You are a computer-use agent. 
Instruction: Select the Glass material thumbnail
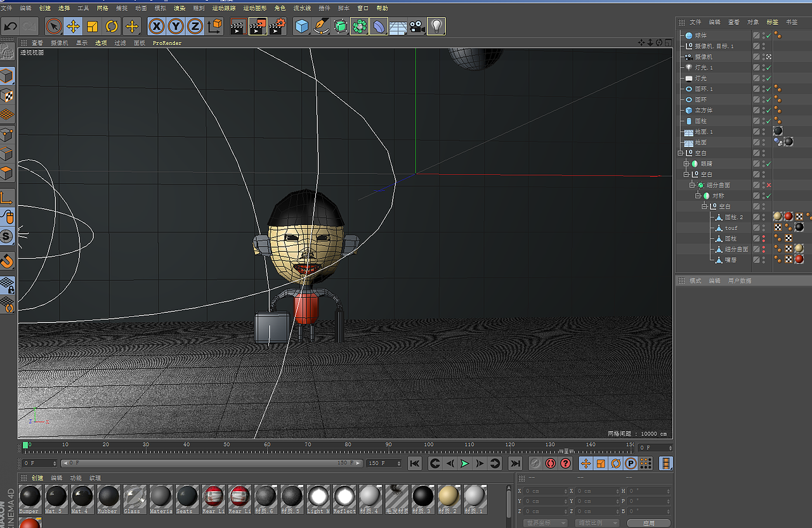pos(134,499)
